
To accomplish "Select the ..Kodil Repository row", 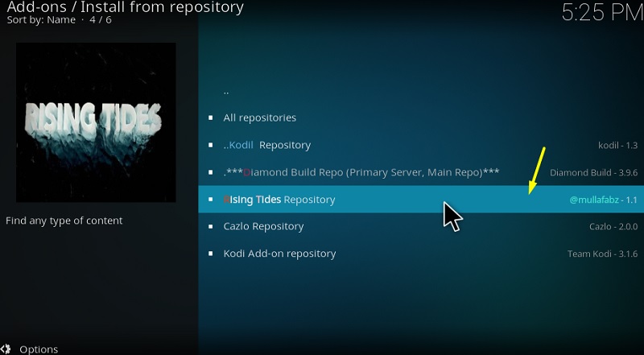I will [421, 145].
